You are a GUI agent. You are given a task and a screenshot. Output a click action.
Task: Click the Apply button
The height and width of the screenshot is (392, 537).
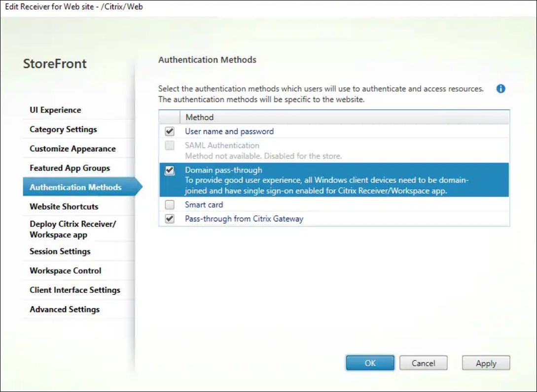click(486, 363)
